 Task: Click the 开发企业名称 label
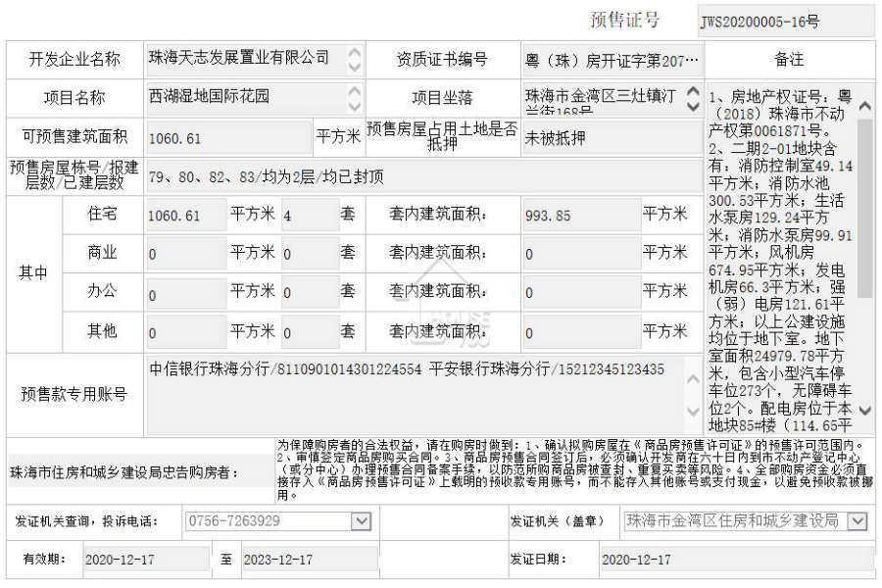click(x=74, y=59)
